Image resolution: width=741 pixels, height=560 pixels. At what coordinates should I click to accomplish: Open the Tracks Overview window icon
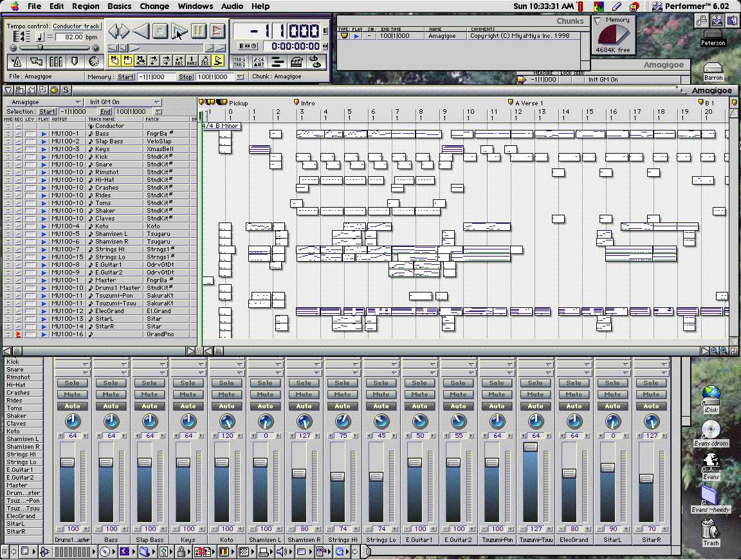[x=36, y=61]
